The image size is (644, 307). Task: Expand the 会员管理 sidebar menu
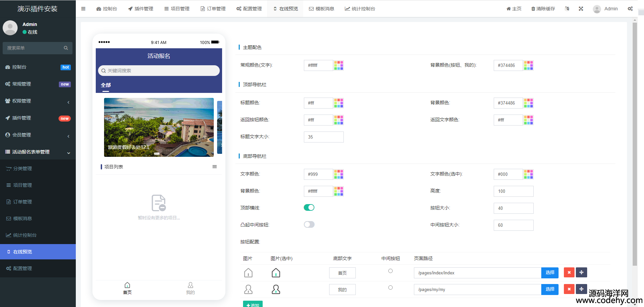click(38, 135)
